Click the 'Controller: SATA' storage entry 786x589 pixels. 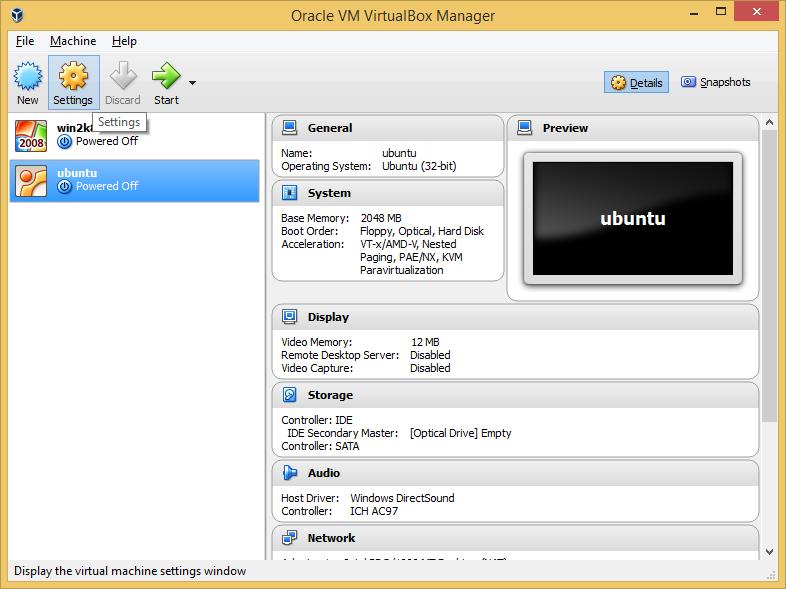tap(320, 446)
